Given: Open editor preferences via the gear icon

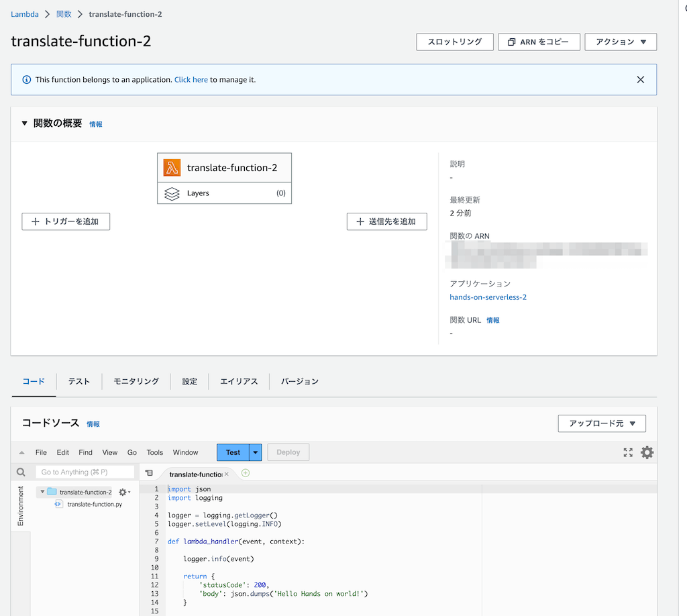Looking at the screenshot, I should click(647, 452).
